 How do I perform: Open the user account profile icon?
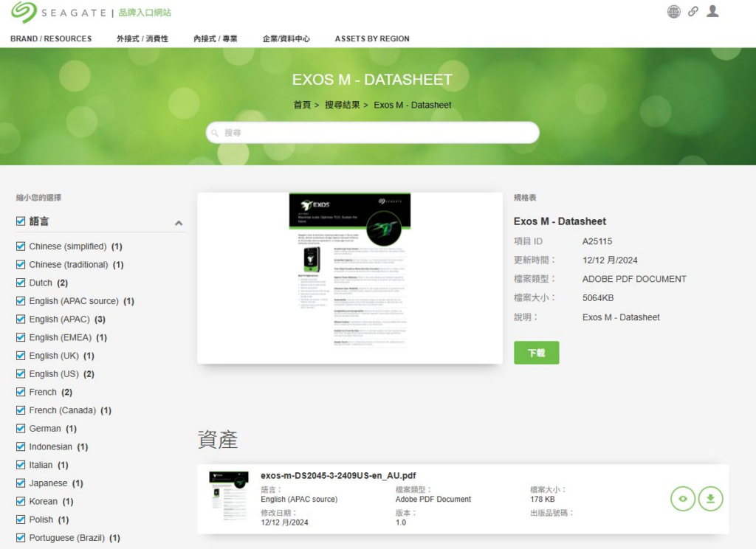point(712,11)
